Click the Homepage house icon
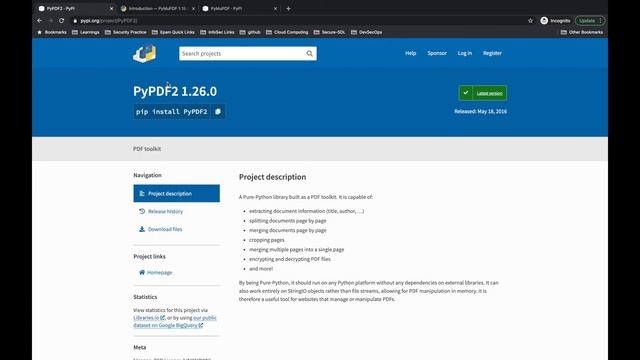The width and height of the screenshot is (640, 360). click(x=142, y=272)
